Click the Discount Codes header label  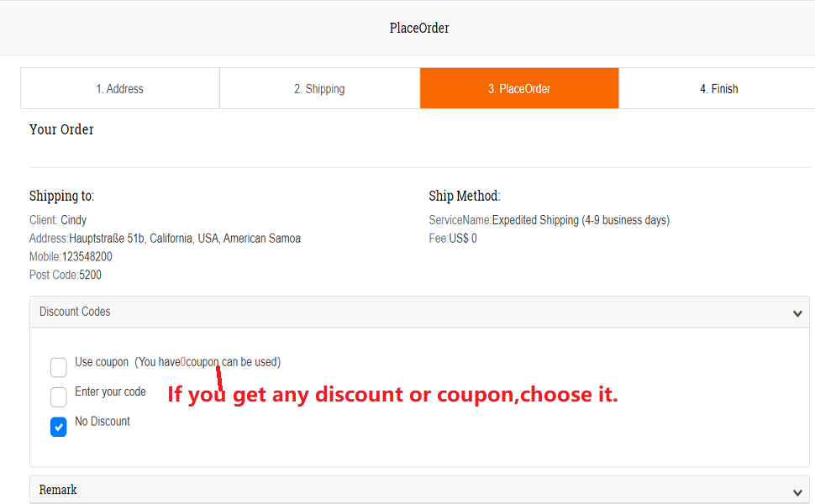click(75, 312)
